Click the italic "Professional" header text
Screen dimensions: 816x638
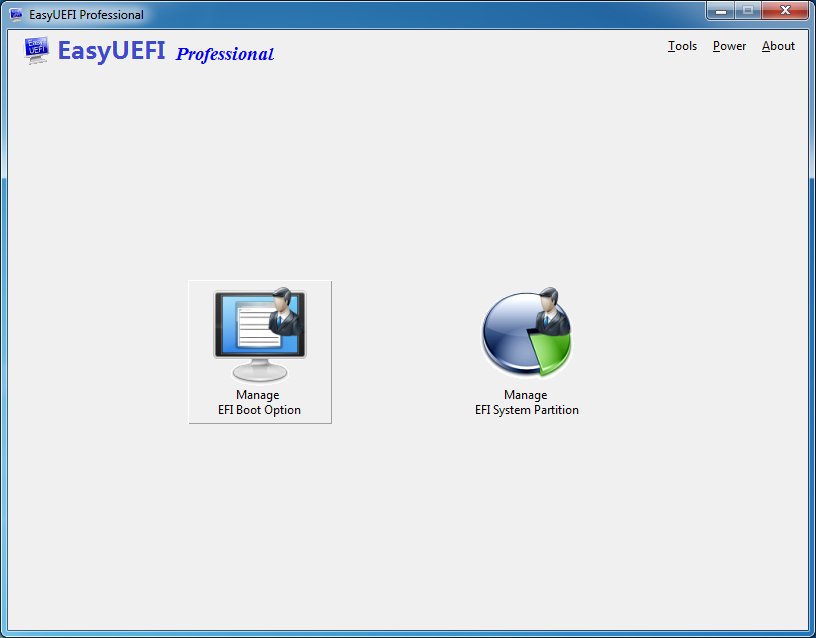pos(225,54)
